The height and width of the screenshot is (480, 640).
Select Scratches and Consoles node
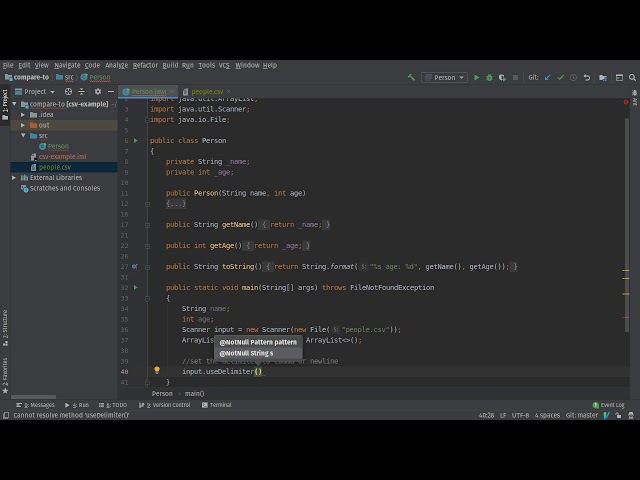click(64, 188)
